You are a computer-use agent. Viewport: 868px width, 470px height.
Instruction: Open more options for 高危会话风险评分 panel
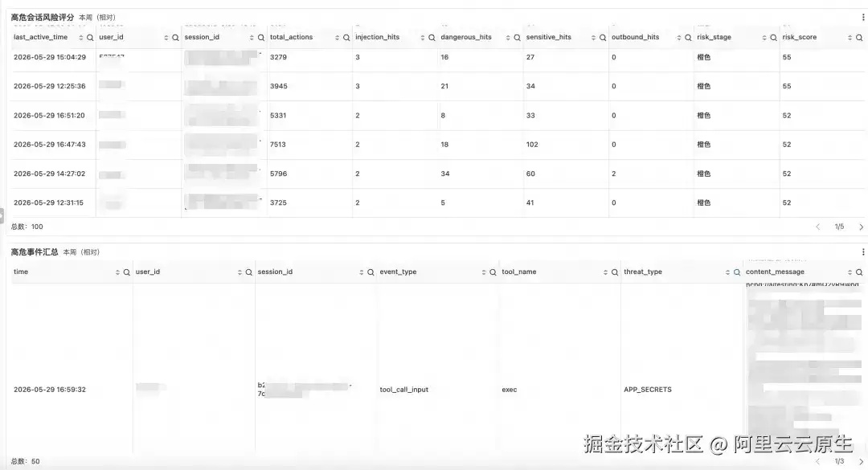[863, 17]
